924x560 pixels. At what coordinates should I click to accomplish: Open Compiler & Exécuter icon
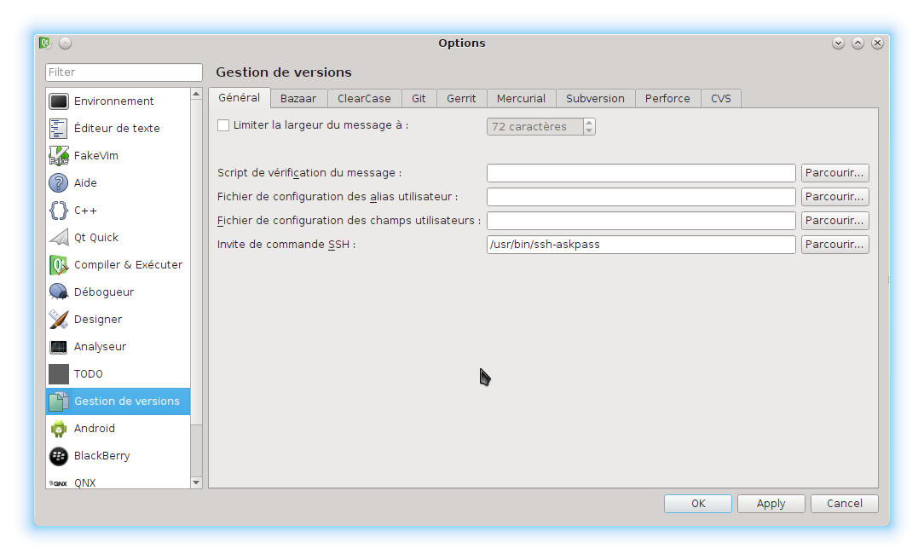pyautogui.click(x=58, y=265)
